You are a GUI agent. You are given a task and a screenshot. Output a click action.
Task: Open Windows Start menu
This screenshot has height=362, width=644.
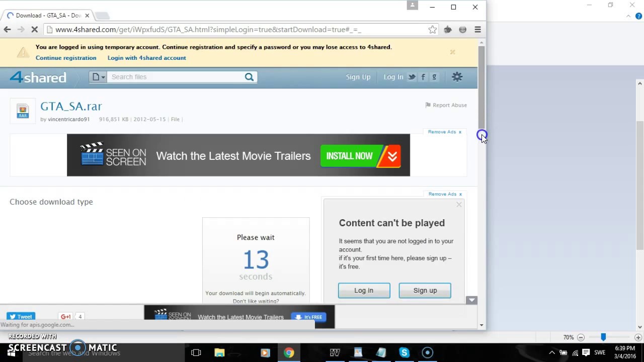point(11,353)
